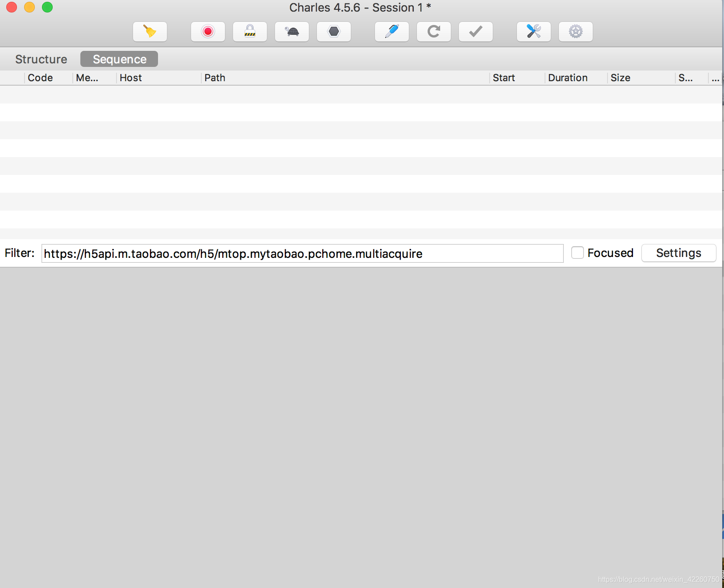Sort by the Duration column header
This screenshot has width=724, height=588.
pos(576,78)
